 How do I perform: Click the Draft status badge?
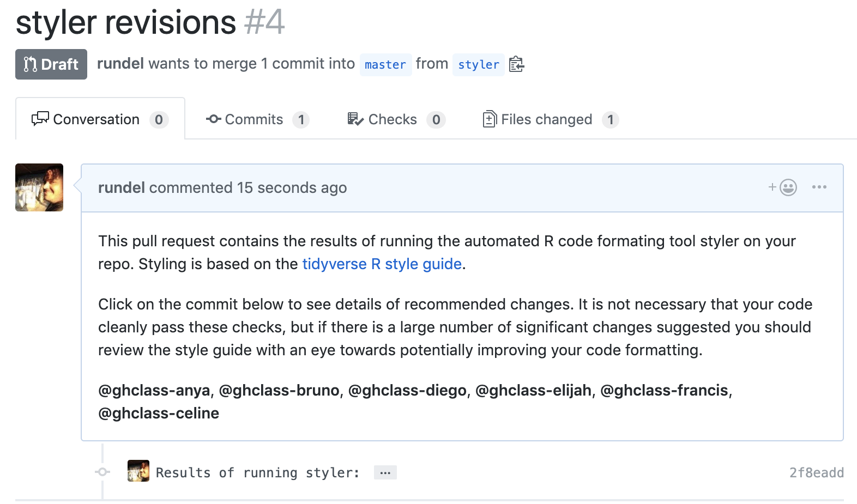coord(51,64)
